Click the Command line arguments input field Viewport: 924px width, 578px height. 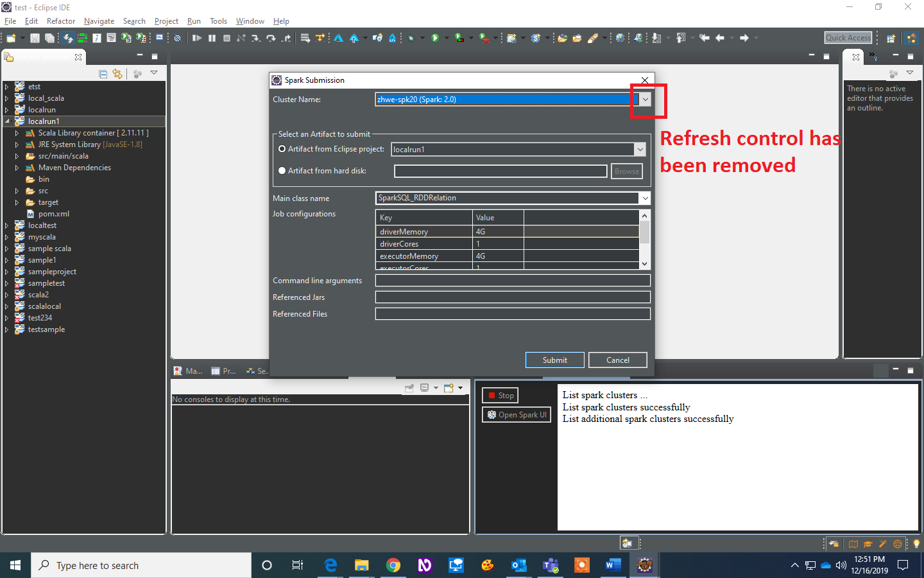tap(512, 280)
